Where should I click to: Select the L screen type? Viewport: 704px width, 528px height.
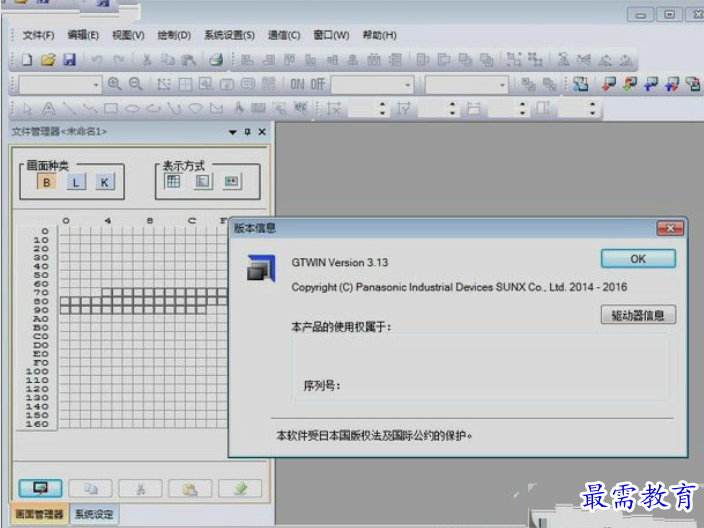(76, 182)
